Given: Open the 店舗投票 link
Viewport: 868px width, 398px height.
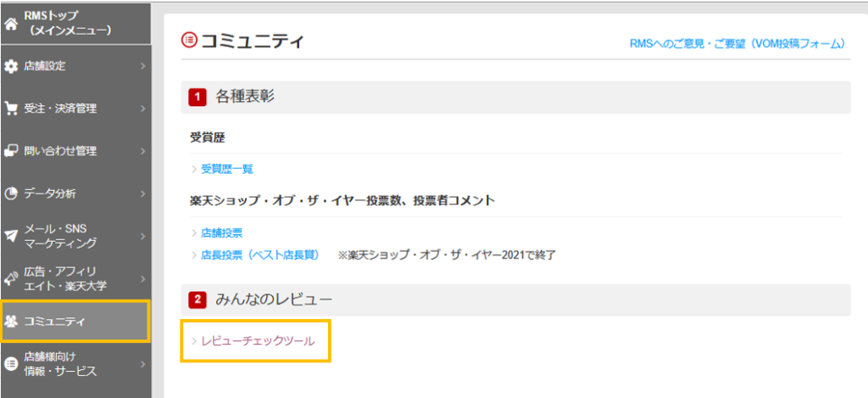Looking at the screenshot, I should [221, 233].
